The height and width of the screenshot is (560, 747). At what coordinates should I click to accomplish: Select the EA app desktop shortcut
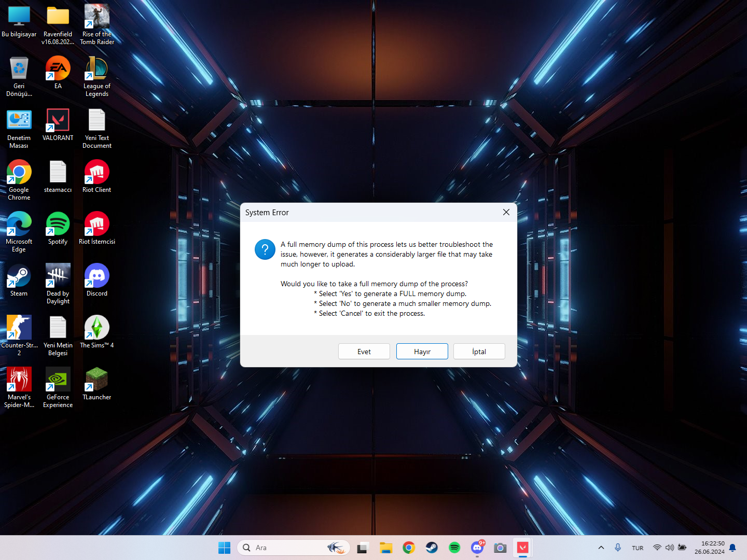point(58,73)
